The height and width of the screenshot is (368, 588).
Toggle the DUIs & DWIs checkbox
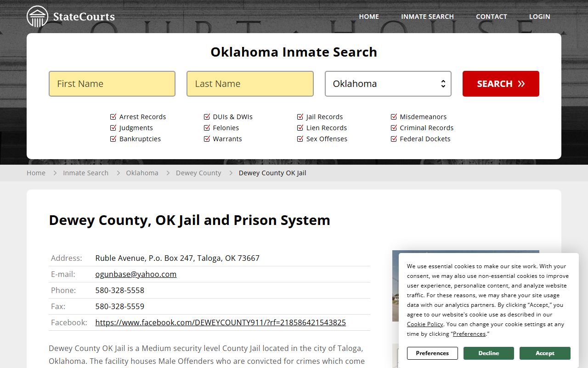pos(207,117)
